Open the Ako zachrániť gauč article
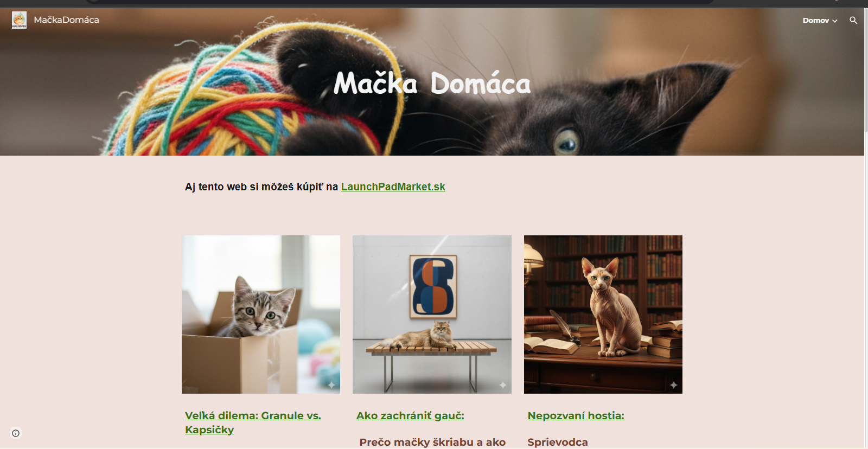The image size is (868, 449). 410,415
